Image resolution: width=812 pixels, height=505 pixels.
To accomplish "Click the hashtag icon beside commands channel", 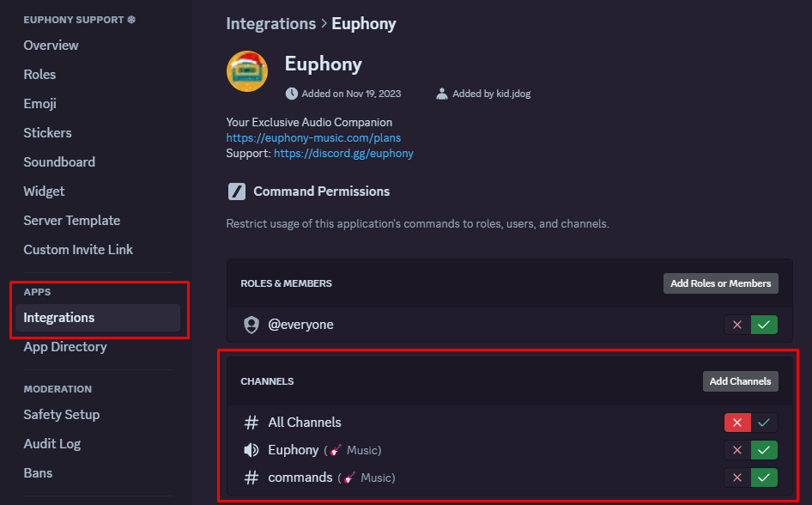I will coord(251,478).
